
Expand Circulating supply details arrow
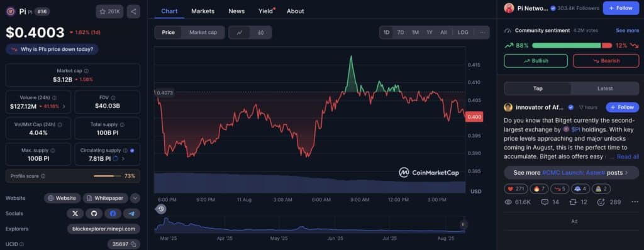pyautogui.click(x=123, y=158)
